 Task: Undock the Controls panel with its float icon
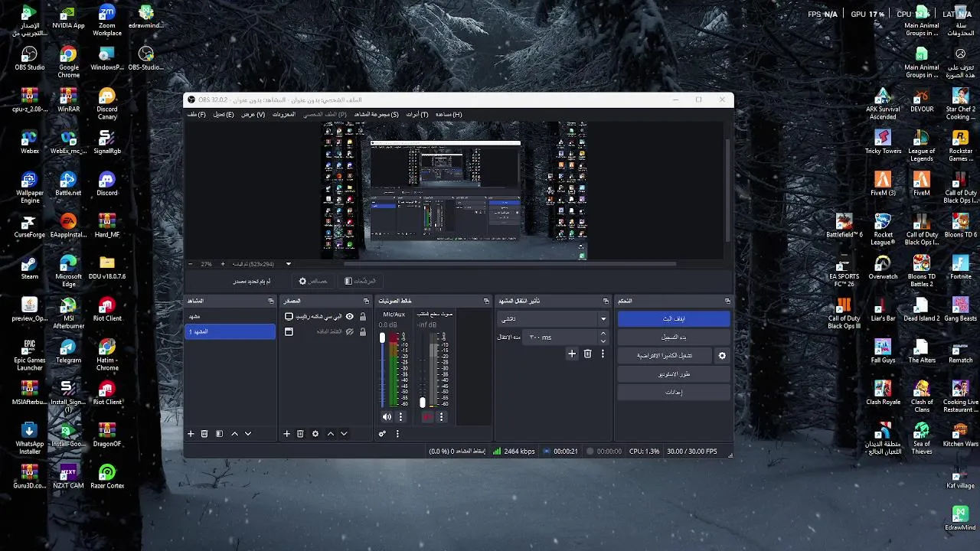tap(727, 301)
